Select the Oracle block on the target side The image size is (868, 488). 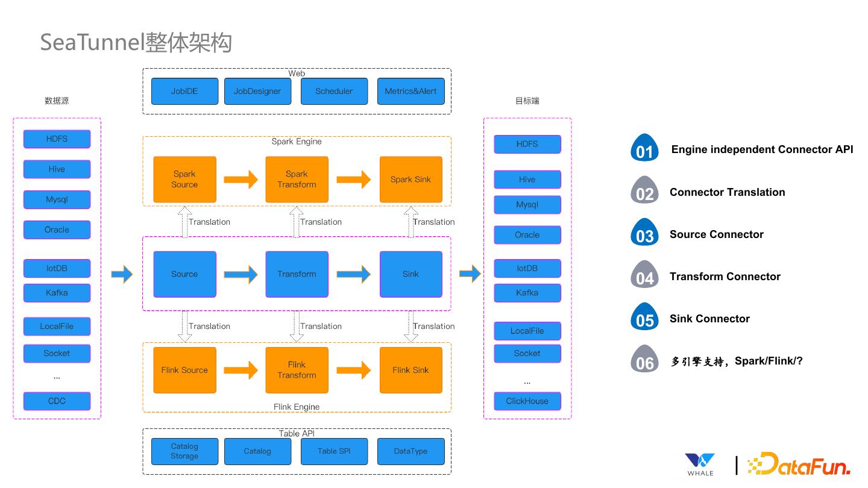(527, 234)
